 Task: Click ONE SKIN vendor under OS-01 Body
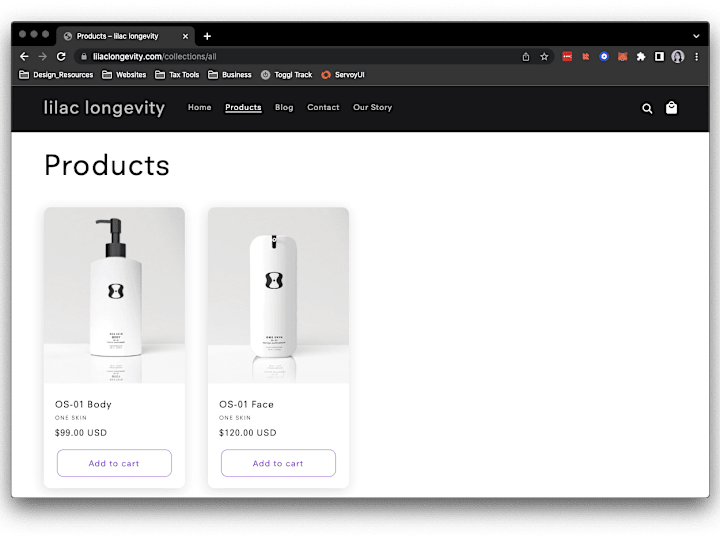(x=71, y=418)
